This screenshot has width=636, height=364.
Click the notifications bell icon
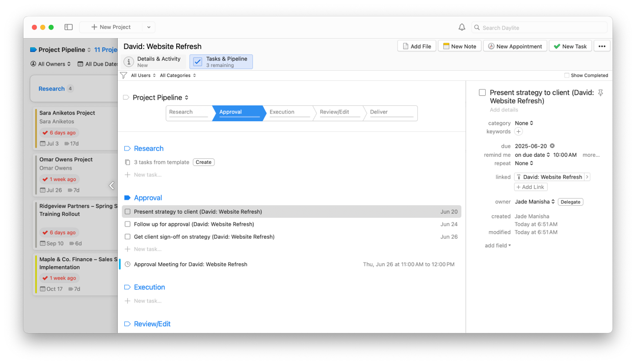[x=462, y=27]
